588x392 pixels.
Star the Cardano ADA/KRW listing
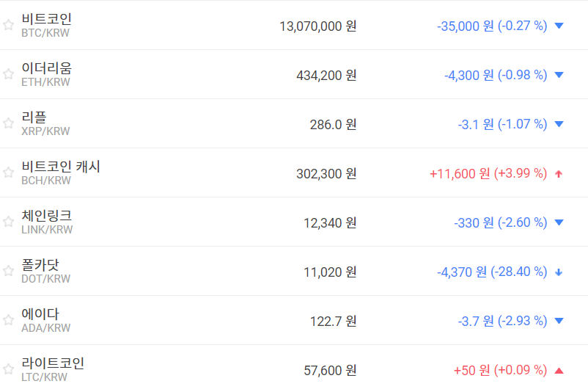click(8, 320)
